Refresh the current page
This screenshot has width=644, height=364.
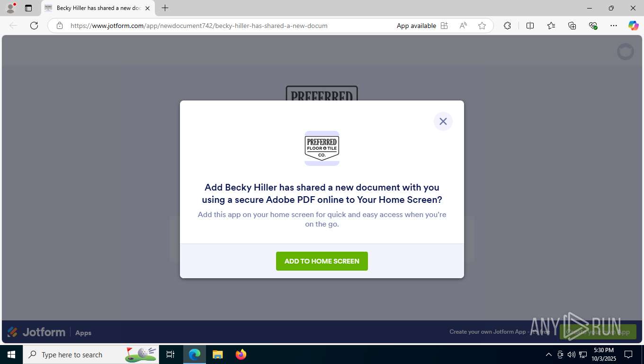pos(34,26)
